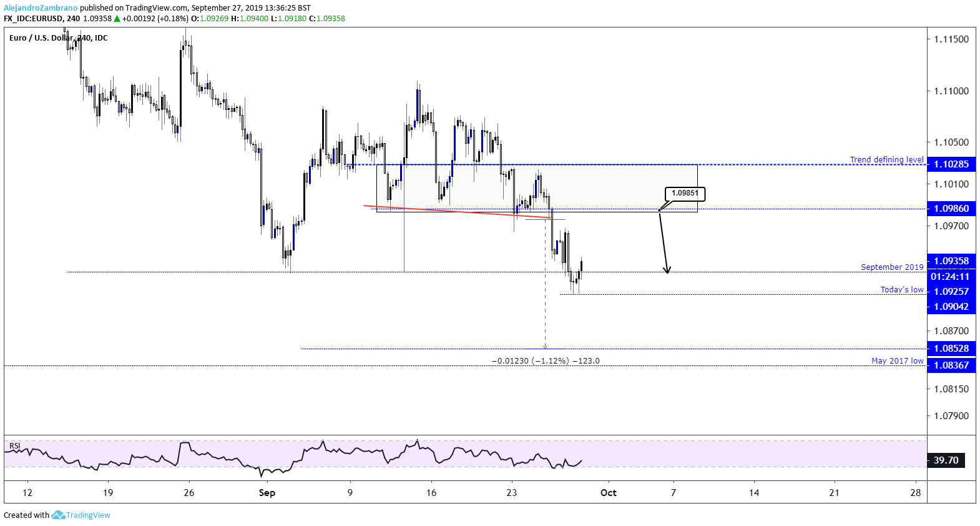Select the 1.09042 price label
The image size is (980, 526).
coord(951,307)
